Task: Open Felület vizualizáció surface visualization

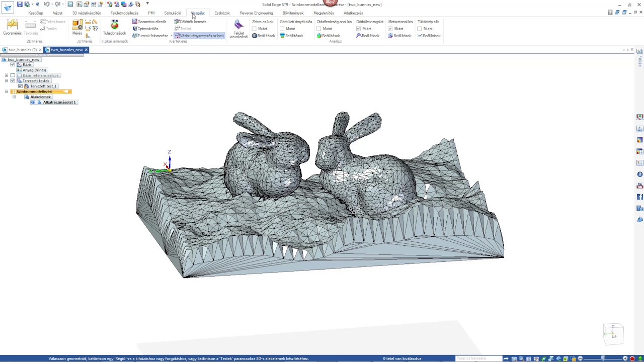Action: click(x=238, y=29)
